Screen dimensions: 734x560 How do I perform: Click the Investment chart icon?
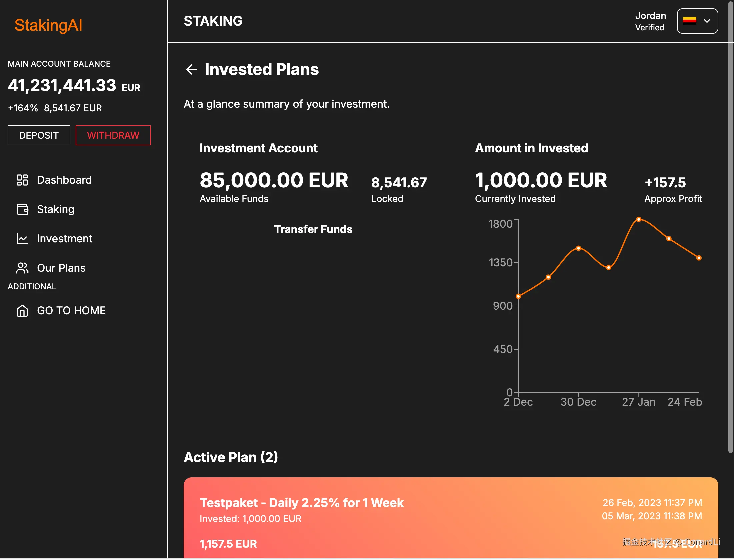tap(22, 239)
